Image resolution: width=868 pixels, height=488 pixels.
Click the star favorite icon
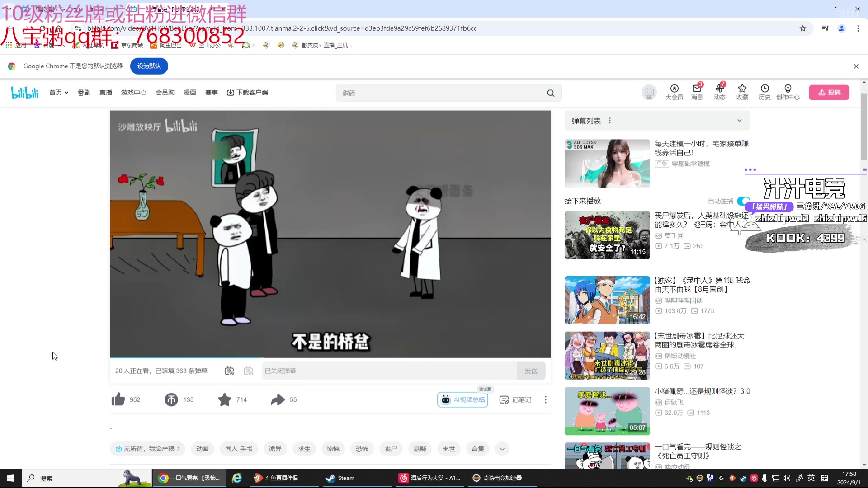tap(225, 399)
